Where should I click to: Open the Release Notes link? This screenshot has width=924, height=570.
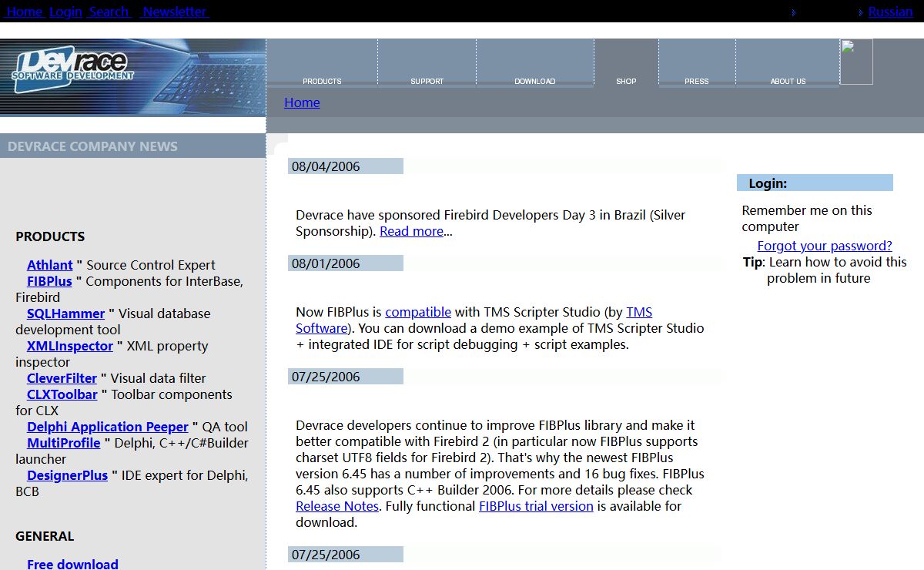(x=337, y=506)
